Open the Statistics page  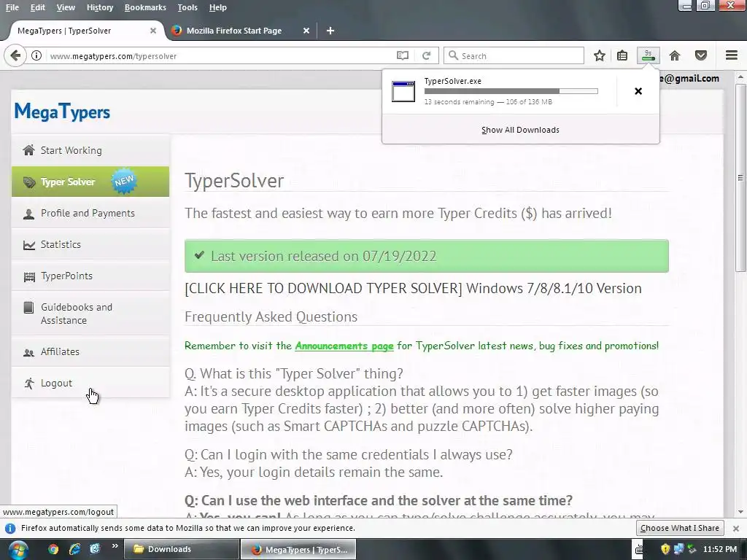90,244
